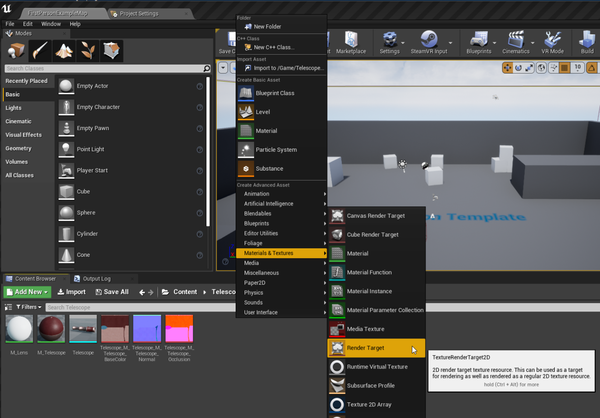Toggle rotation snapping triangle icon
The width and height of the screenshot is (600, 418).
coord(592,68)
